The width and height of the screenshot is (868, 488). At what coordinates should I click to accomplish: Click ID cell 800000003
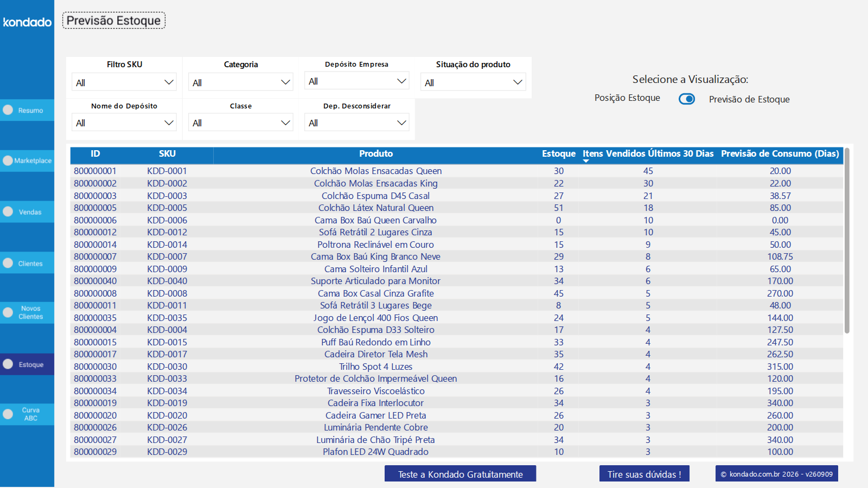click(x=95, y=196)
